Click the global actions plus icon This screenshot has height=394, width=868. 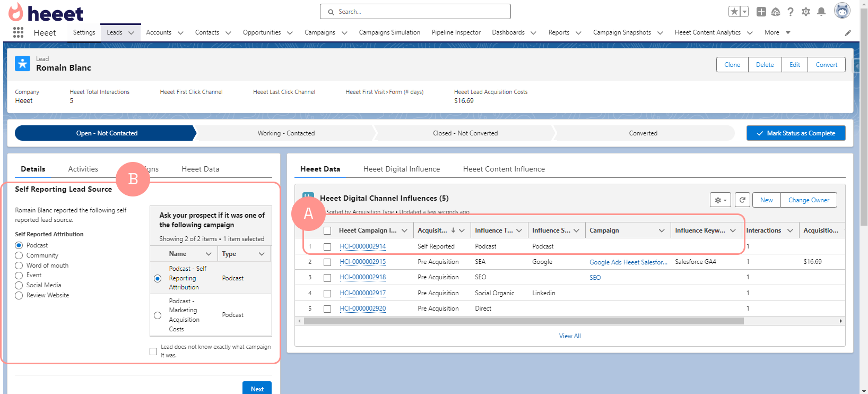[761, 12]
